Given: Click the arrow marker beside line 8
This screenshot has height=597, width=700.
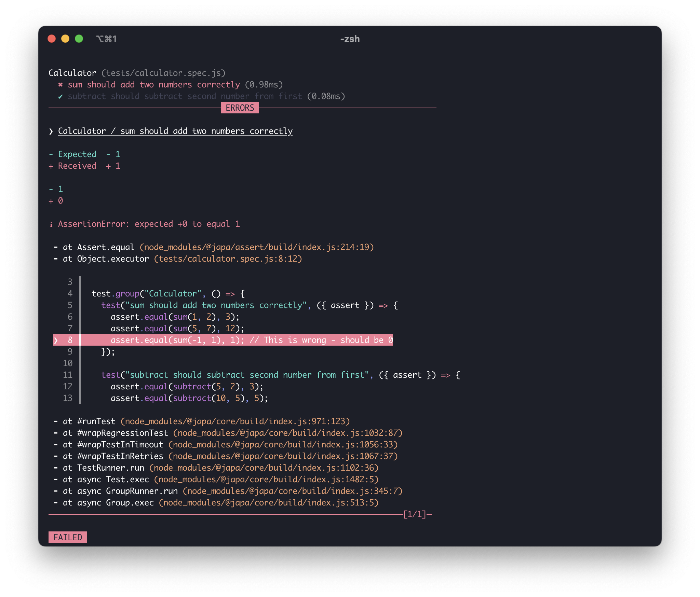Looking at the screenshot, I should tap(56, 340).
